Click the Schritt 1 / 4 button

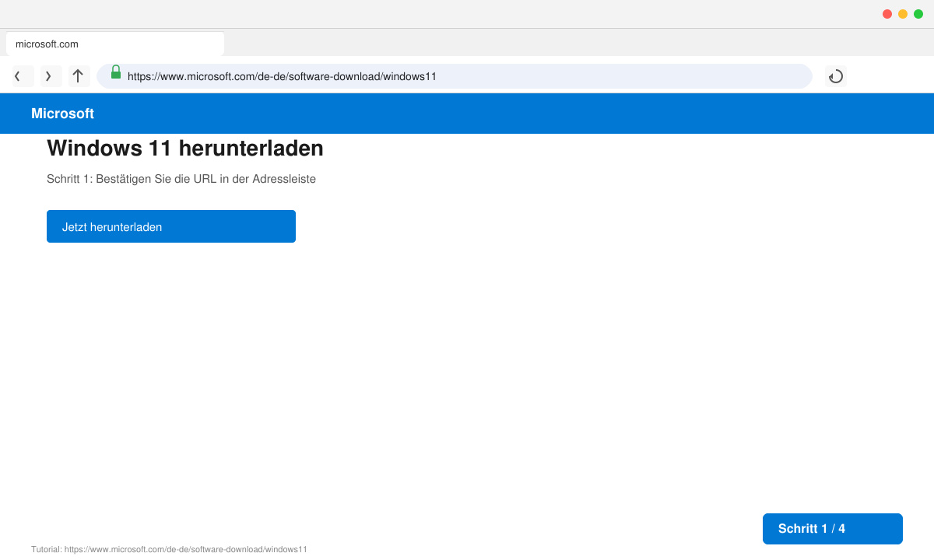click(x=833, y=529)
